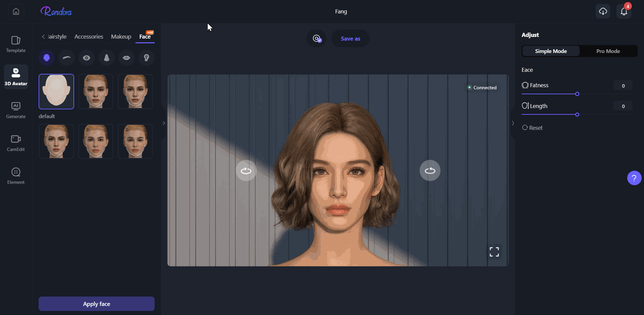Collapse the right Adjust panel chevron
This screenshot has width=644, height=315.
point(513,123)
